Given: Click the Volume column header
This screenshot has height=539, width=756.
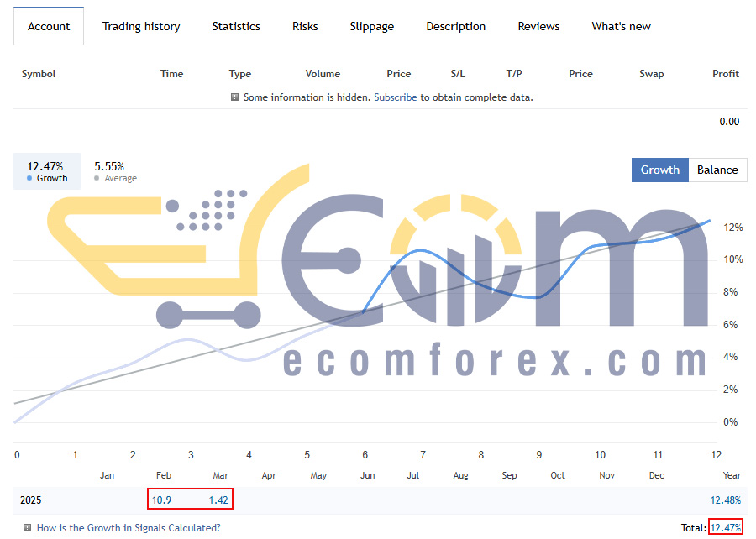Looking at the screenshot, I should pos(323,74).
